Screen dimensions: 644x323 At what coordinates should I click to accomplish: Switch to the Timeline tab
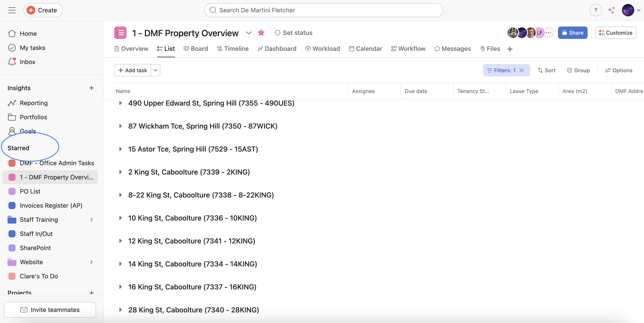point(233,49)
